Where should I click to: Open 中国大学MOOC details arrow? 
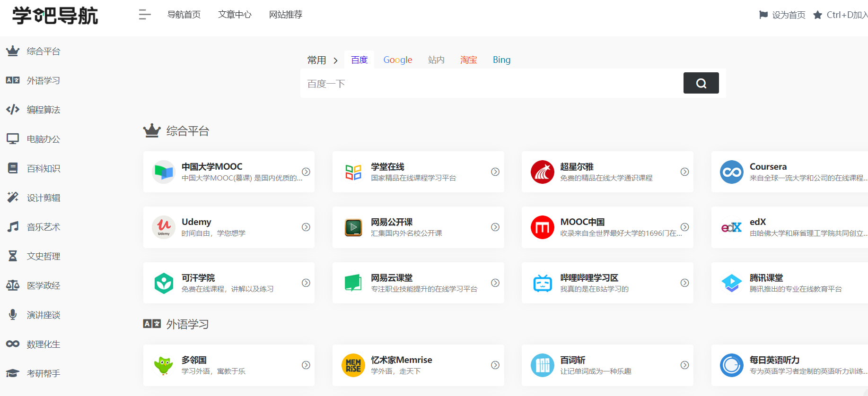[306, 172]
